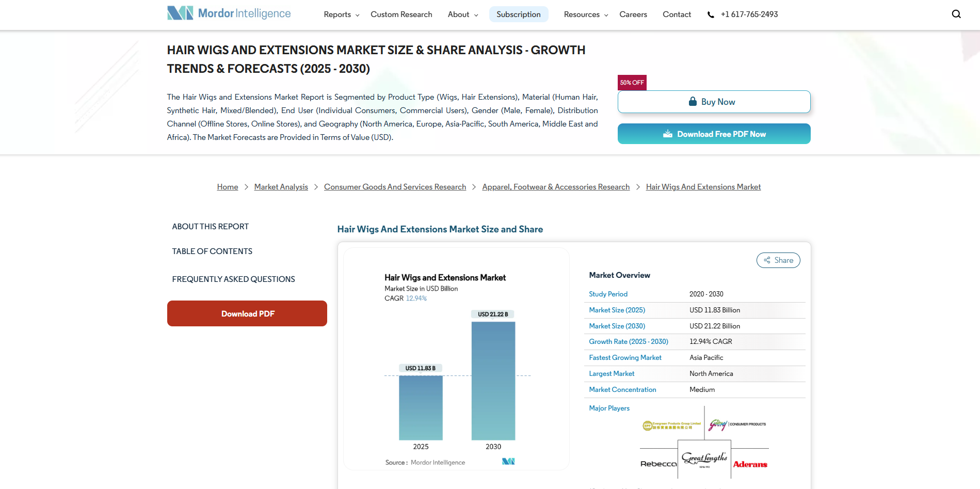Expand the Resources dropdown
The height and width of the screenshot is (489, 980).
pyautogui.click(x=585, y=14)
